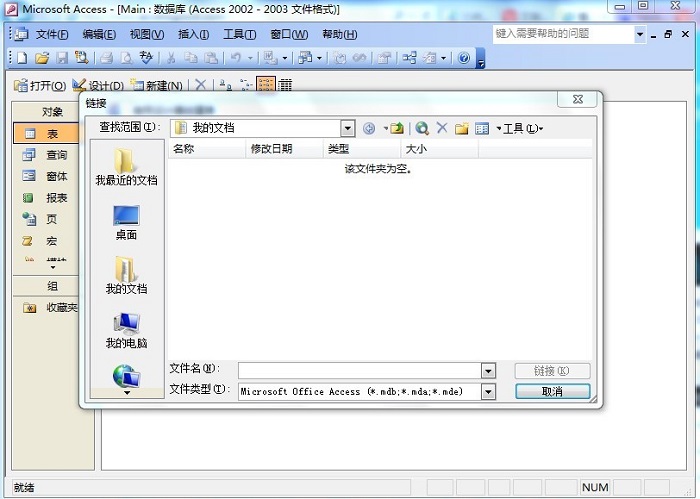Switch to Large Icons view in the database window
Image resolution: width=700 pixels, height=499 pixels.
(226, 84)
